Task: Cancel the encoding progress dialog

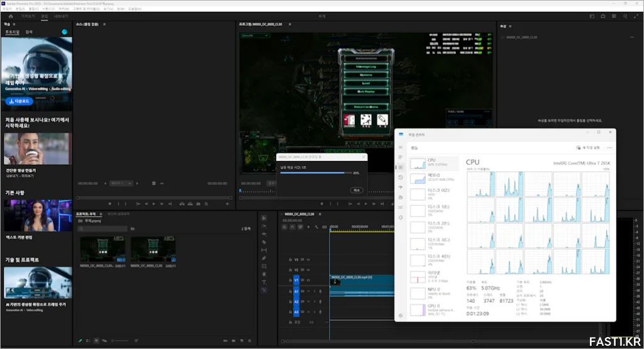Action: click(x=357, y=190)
